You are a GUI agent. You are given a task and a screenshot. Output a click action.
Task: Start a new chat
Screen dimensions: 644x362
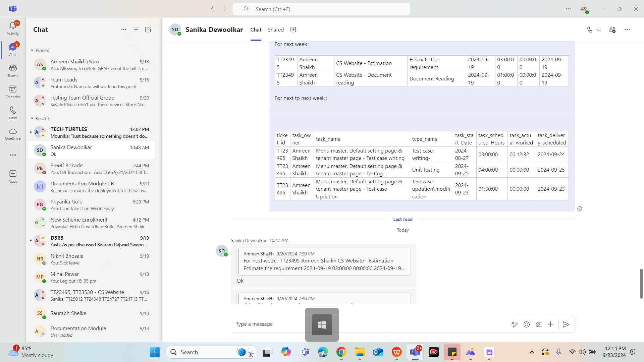[148, 29]
